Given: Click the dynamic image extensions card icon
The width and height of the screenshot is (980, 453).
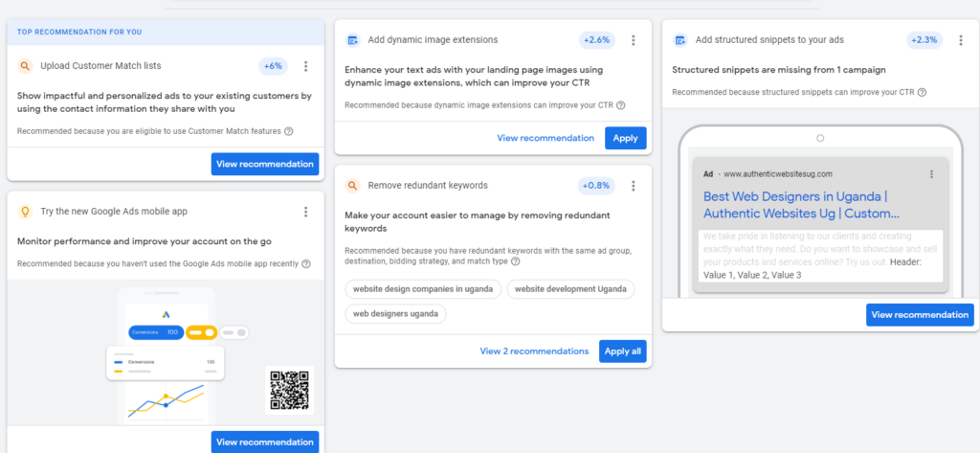Looking at the screenshot, I should click(352, 40).
